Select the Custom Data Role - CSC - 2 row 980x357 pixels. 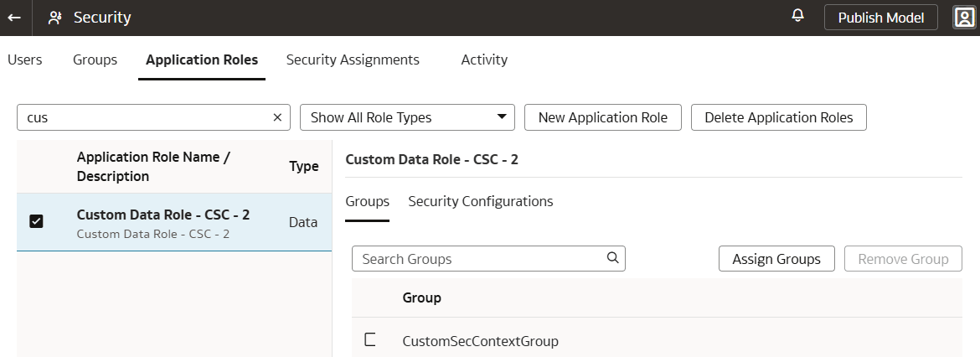tap(163, 222)
